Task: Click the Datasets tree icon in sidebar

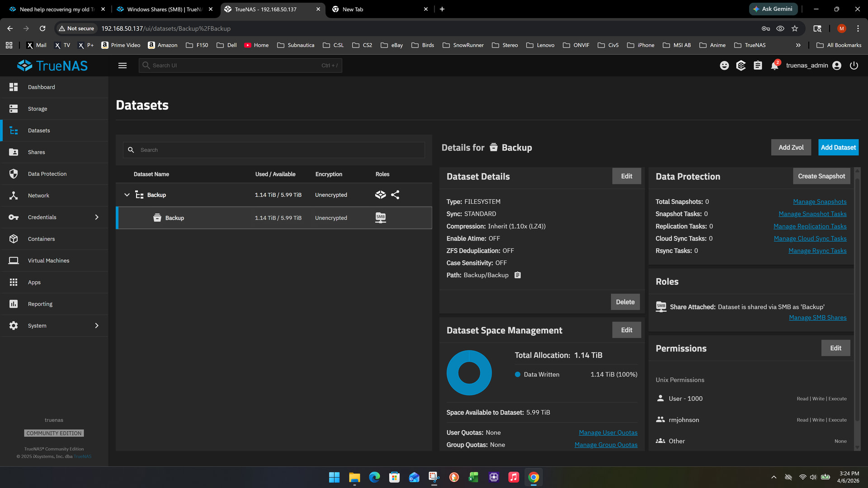Action: [14, 131]
